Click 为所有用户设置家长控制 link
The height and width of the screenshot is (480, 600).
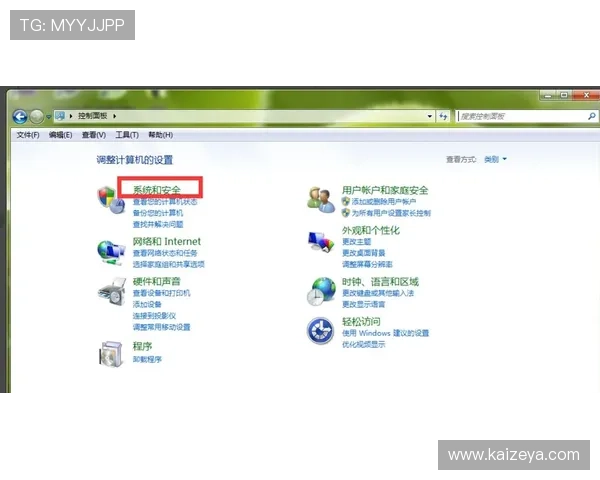[391, 213]
